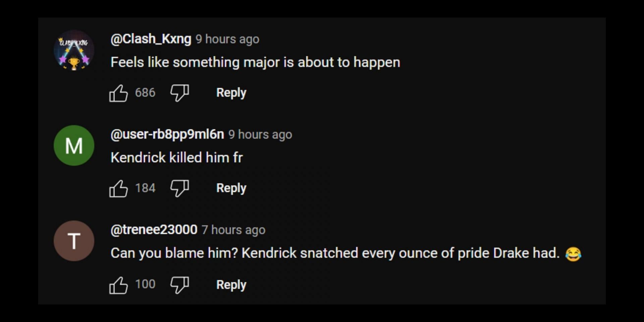Click the brown T profile avatar
The height and width of the screenshot is (322, 644).
[74, 240]
